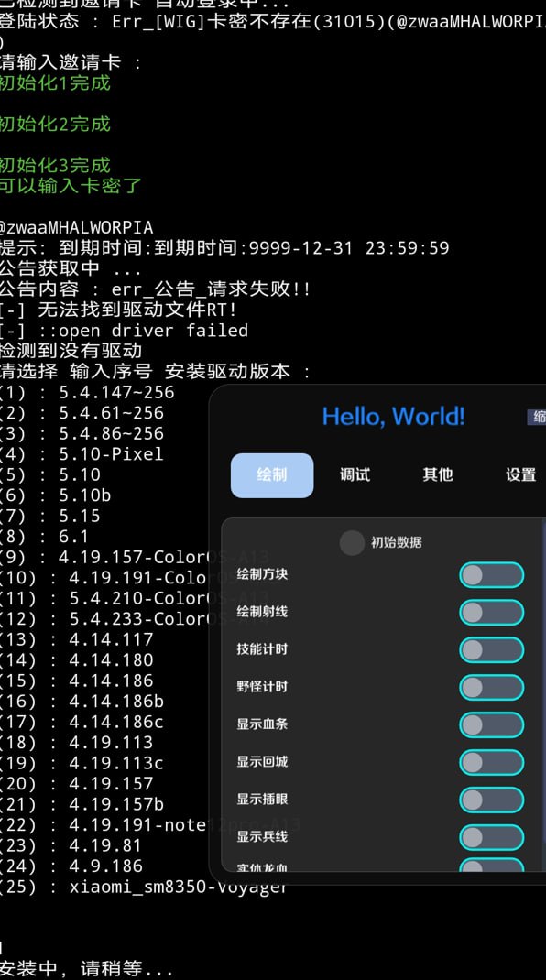Click driver option (19) 4.19.113c
Viewport: 546px width, 980px height.
point(82,763)
